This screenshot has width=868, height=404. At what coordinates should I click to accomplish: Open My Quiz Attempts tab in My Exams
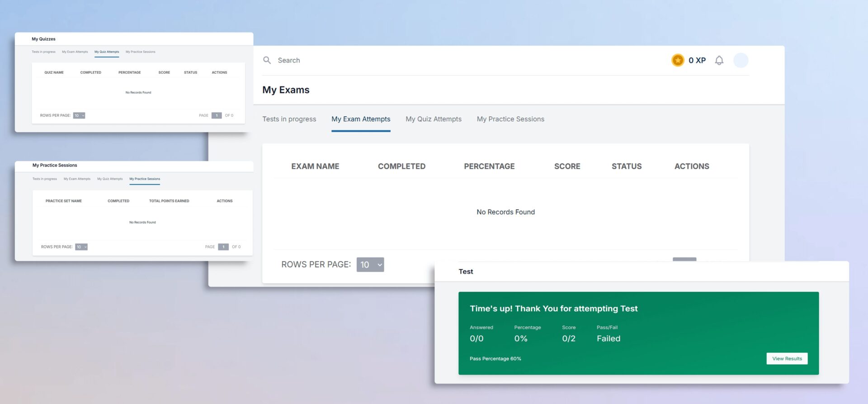pyautogui.click(x=434, y=119)
